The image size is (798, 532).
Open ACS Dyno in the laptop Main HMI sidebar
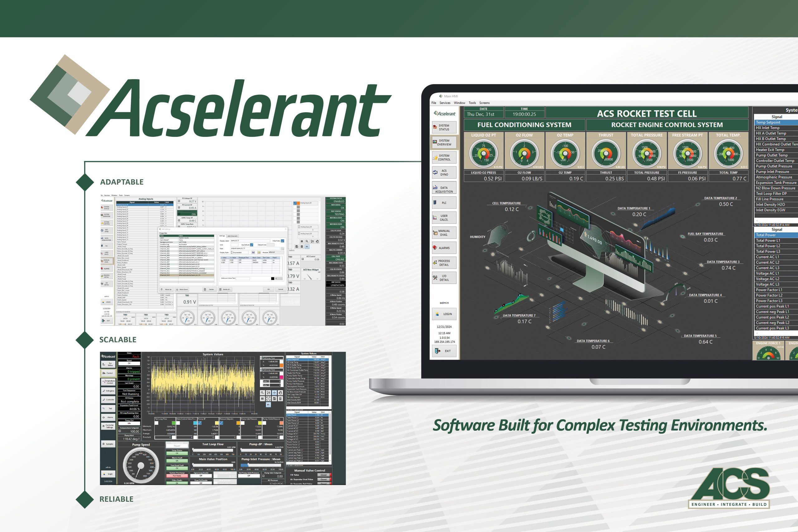(x=444, y=173)
